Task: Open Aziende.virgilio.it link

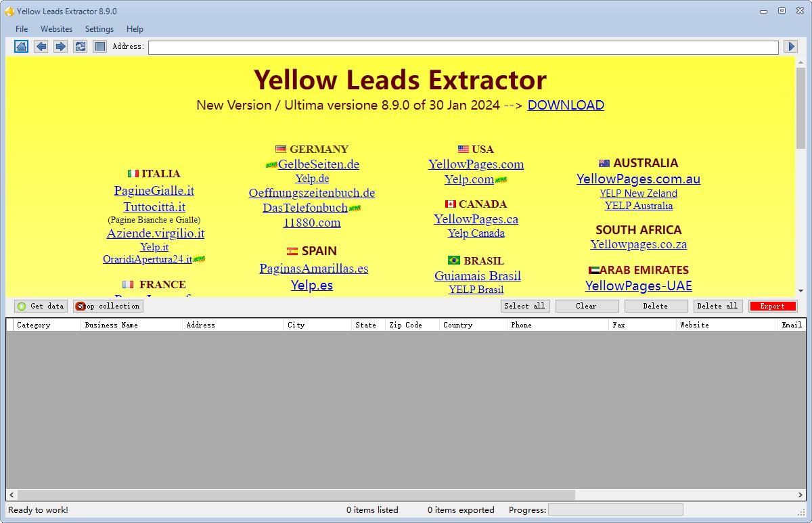Action: coord(155,233)
